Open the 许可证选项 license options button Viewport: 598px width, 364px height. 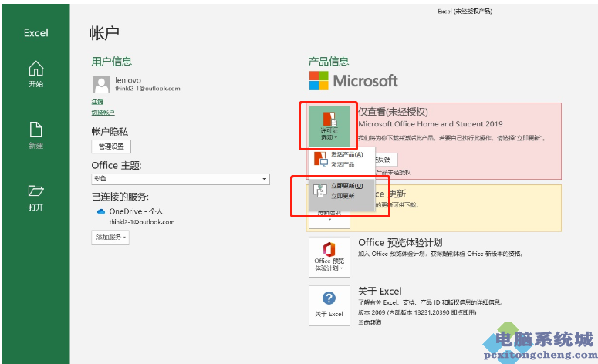329,126
